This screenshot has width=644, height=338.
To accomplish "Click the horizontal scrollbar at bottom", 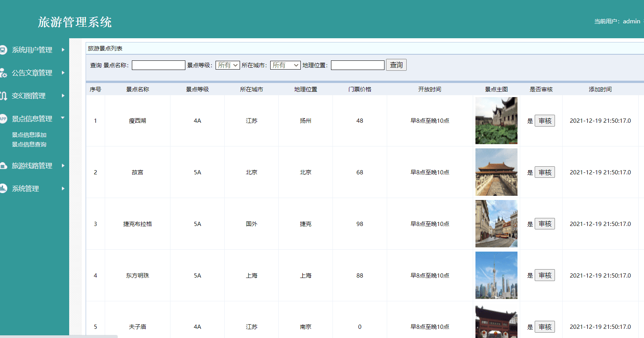I will pos(59,336).
